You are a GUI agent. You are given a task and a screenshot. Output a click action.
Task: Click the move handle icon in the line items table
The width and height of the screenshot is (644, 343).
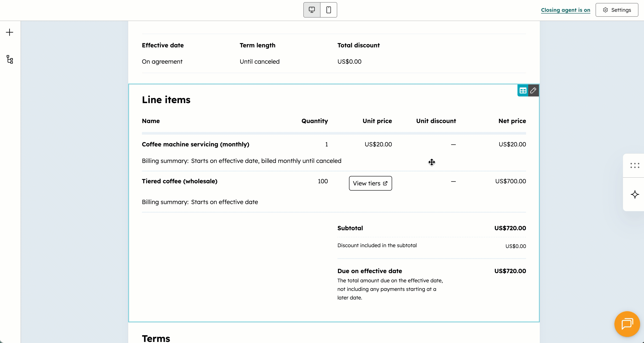point(432,162)
